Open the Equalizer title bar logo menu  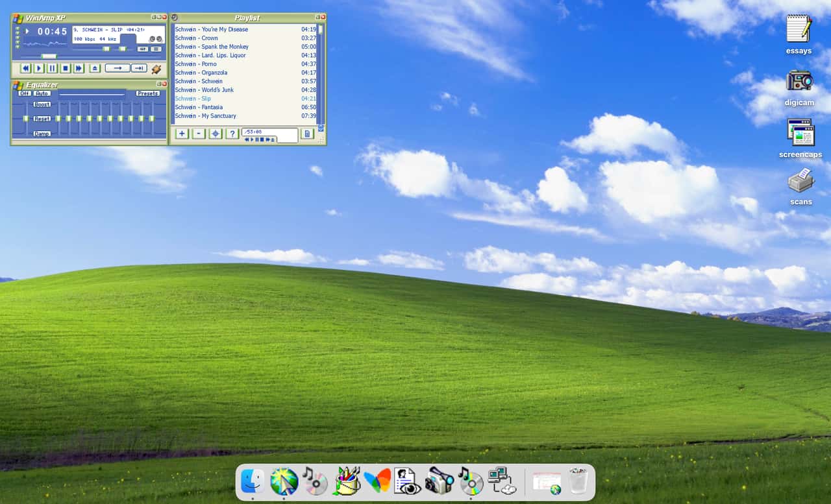[x=18, y=85]
